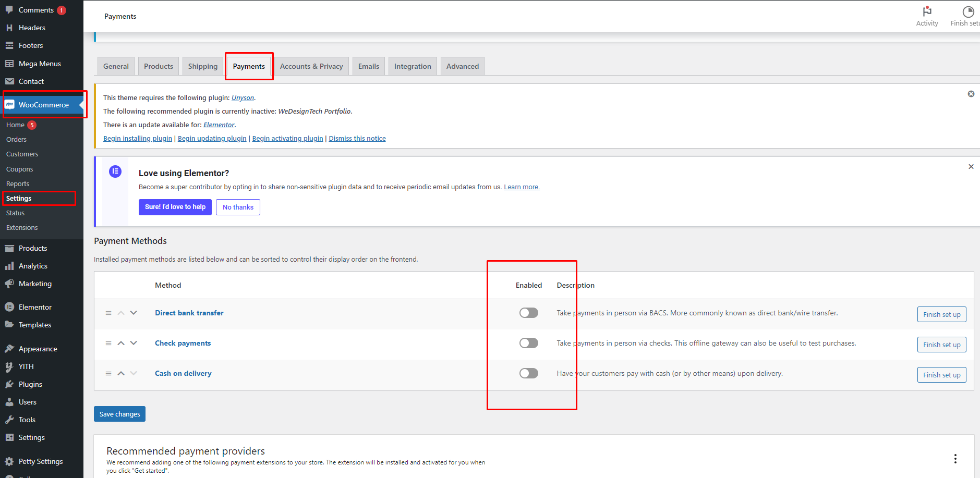Open the Elementor Learn more link
This screenshot has height=478, width=980.
click(x=522, y=187)
